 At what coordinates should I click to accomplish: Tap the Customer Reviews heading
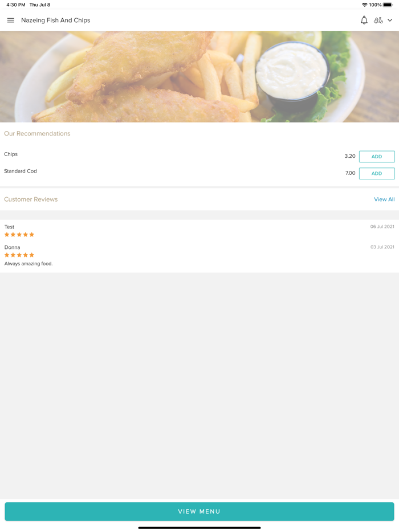click(31, 199)
